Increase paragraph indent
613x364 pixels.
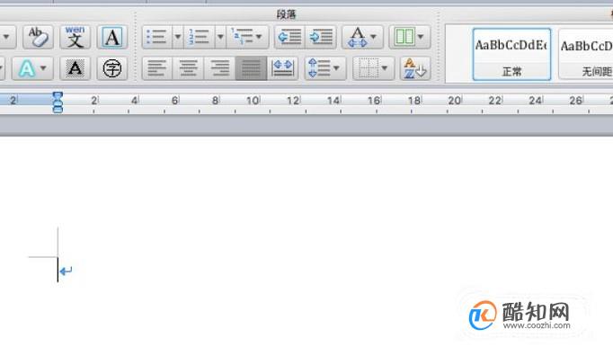tap(321, 37)
